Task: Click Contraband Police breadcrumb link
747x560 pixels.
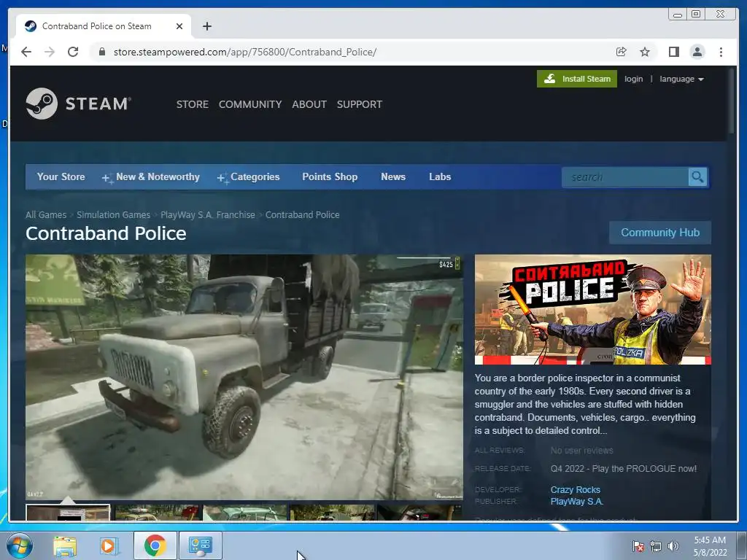Action: [x=303, y=215]
